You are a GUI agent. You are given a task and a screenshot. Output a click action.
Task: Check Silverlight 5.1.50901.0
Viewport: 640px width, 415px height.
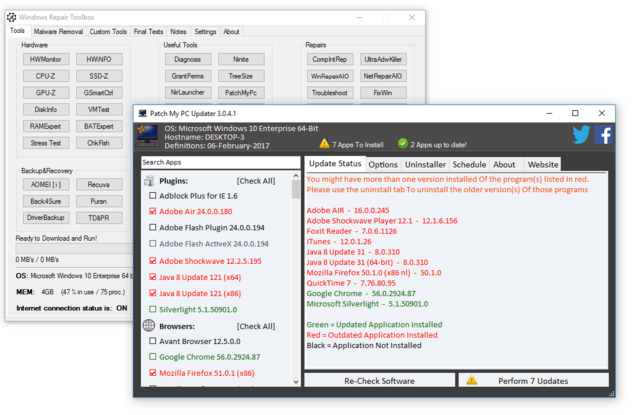click(153, 309)
